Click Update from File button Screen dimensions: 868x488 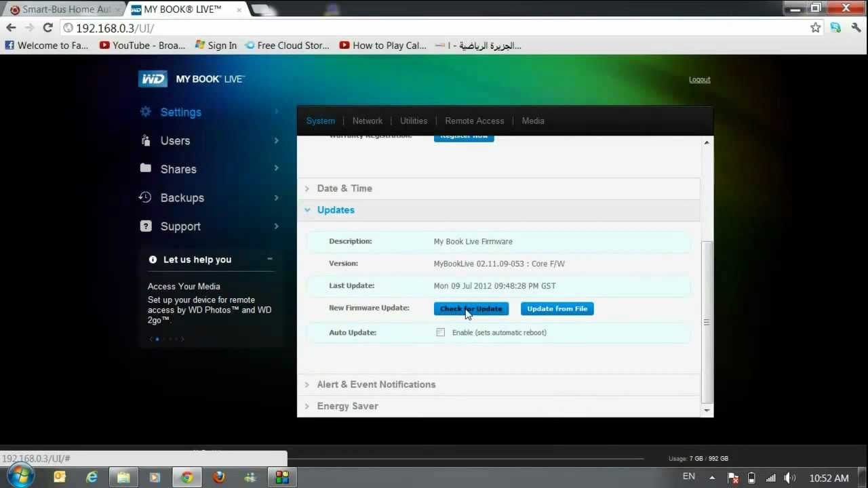(557, 308)
